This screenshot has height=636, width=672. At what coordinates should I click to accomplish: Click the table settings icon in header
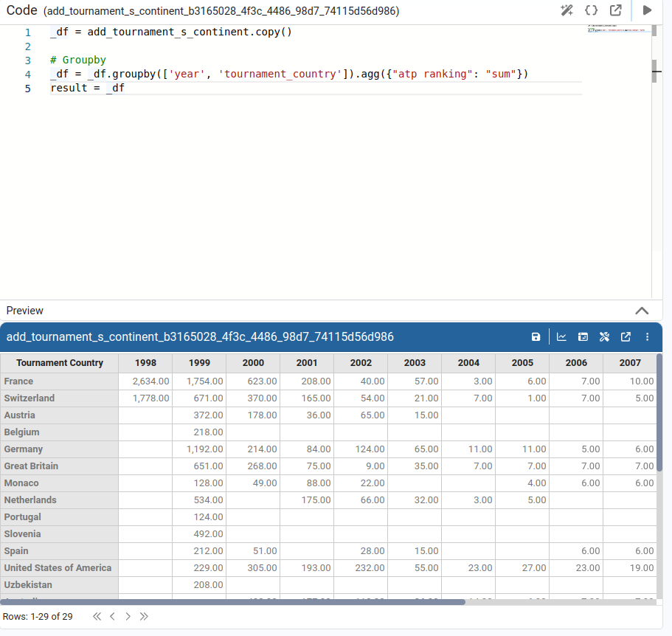tap(583, 337)
